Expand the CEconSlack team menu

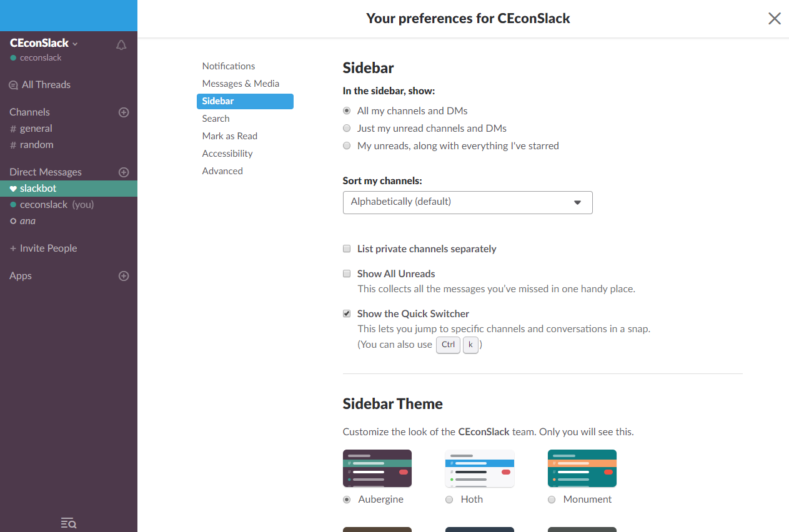pos(44,43)
